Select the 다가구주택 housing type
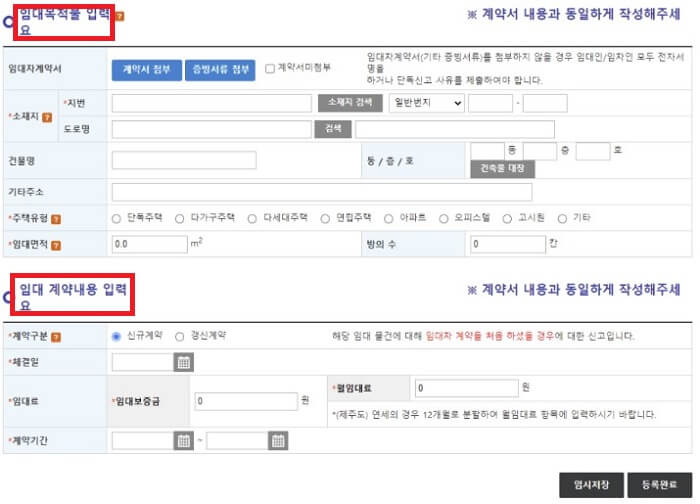Viewport: 700px width, 504px height. (179, 219)
